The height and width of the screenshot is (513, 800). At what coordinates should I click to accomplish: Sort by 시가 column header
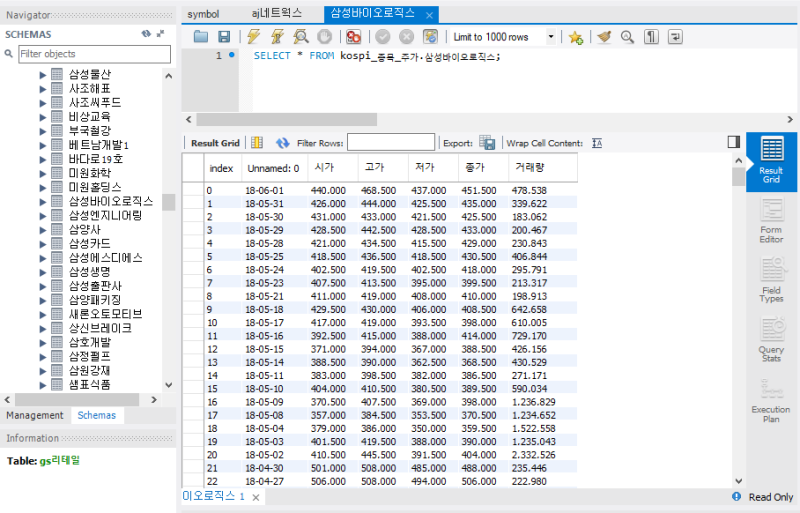point(332,167)
